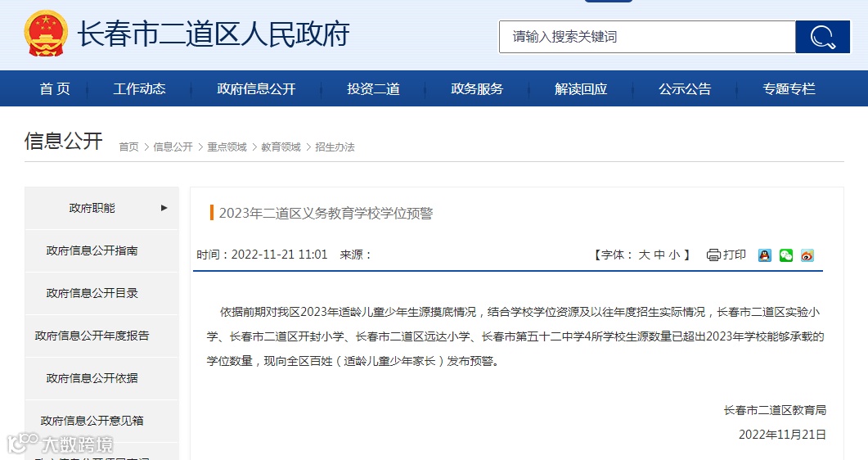Click the article title 2023年二道区义务教育学校学位预警
Image resolution: width=868 pixels, height=460 pixels.
click(x=326, y=213)
